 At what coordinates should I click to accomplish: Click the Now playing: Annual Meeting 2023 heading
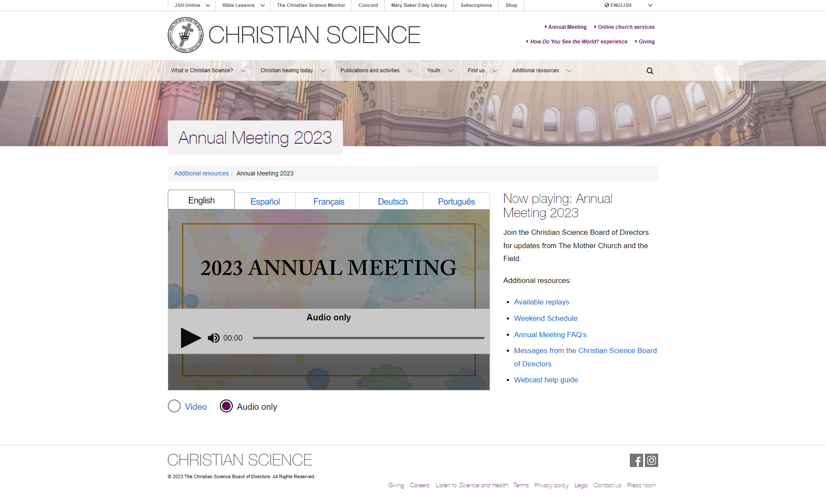click(x=558, y=206)
